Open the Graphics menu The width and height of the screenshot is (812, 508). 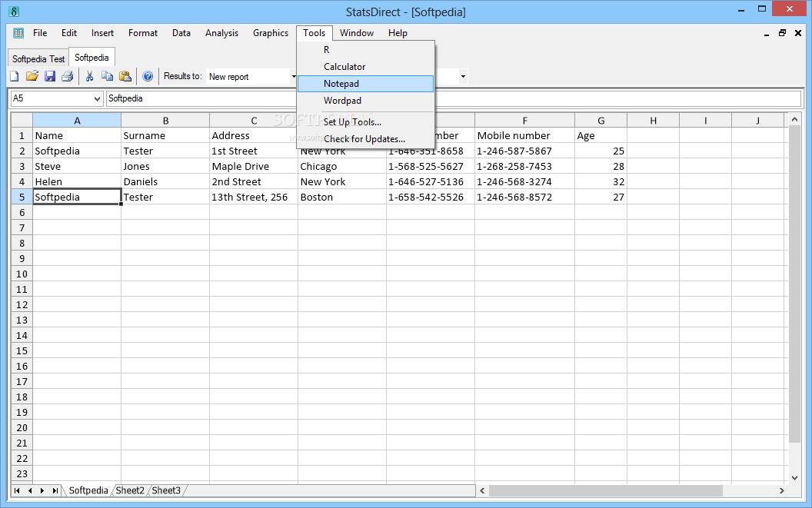pyautogui.click(x=271, y=33)
